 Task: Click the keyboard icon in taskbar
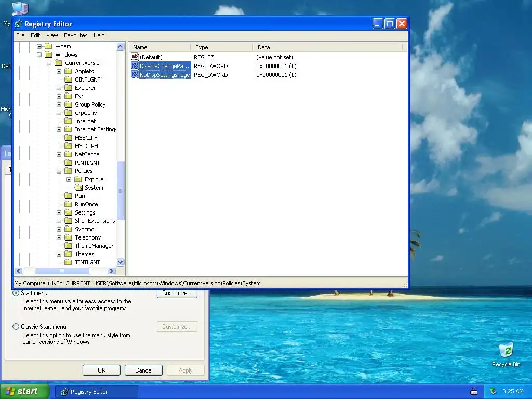click(474, 392)
